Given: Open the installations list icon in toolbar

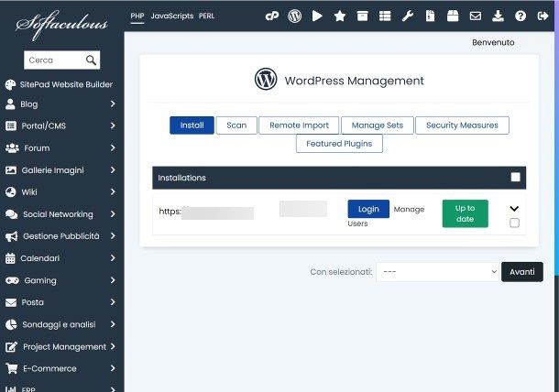Looking at the screenshot, I should click(385, 16).
